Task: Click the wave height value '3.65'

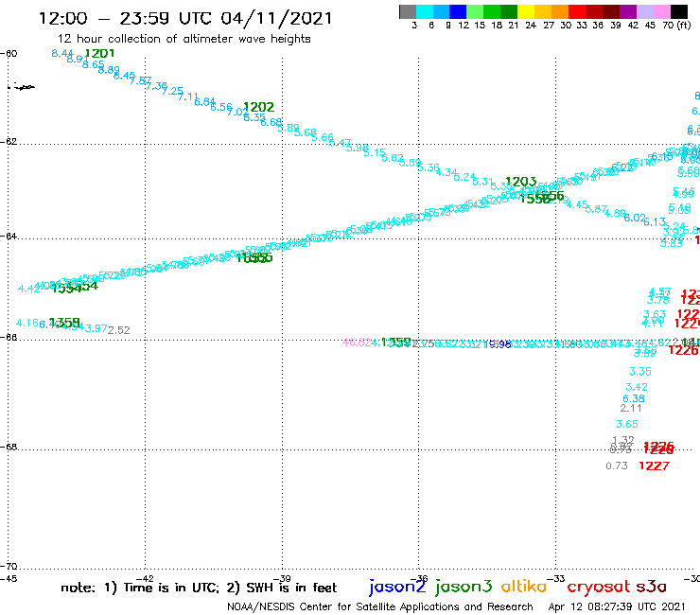Action: coord(627,424)
